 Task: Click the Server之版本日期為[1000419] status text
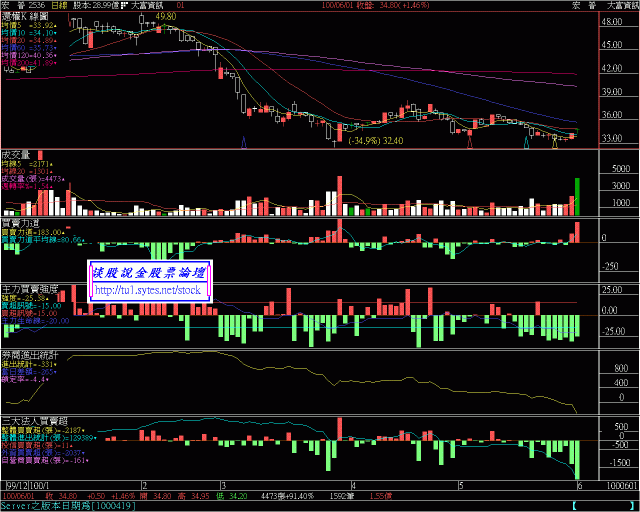(x=68, y=505)
